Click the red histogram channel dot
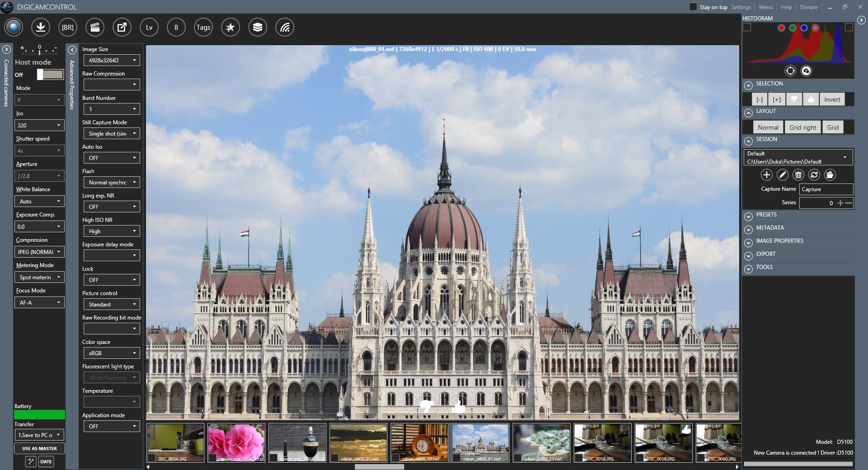868x470 pixels. (781, 28)
